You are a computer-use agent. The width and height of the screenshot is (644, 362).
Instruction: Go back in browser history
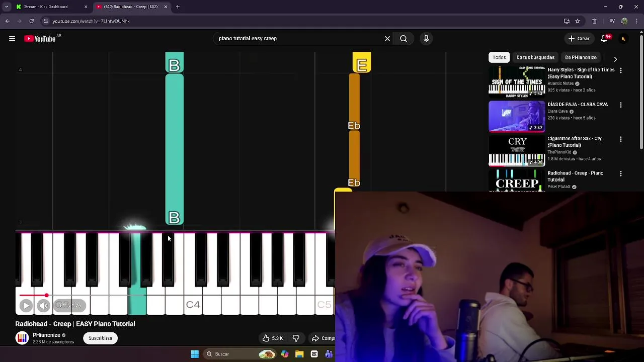(x=7, y=21)
